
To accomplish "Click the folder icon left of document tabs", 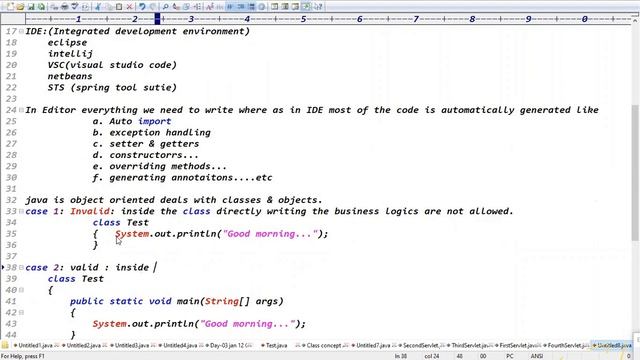I will pos(5,345).
